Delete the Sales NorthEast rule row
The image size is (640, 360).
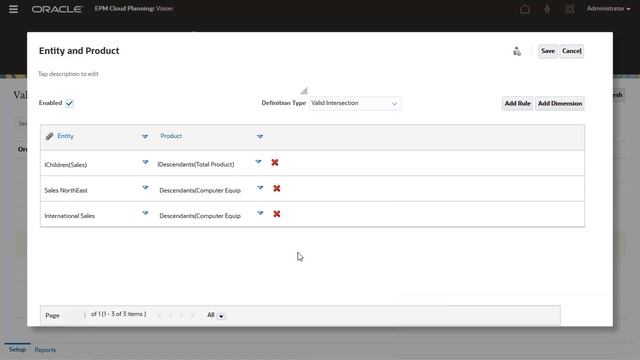pos(277,188)
